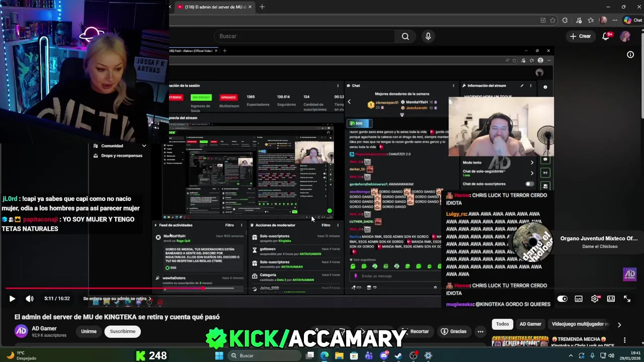644x362 pixels.
Task: Open Edge Copilot Chat button
Action: click(x=633, y=20)
